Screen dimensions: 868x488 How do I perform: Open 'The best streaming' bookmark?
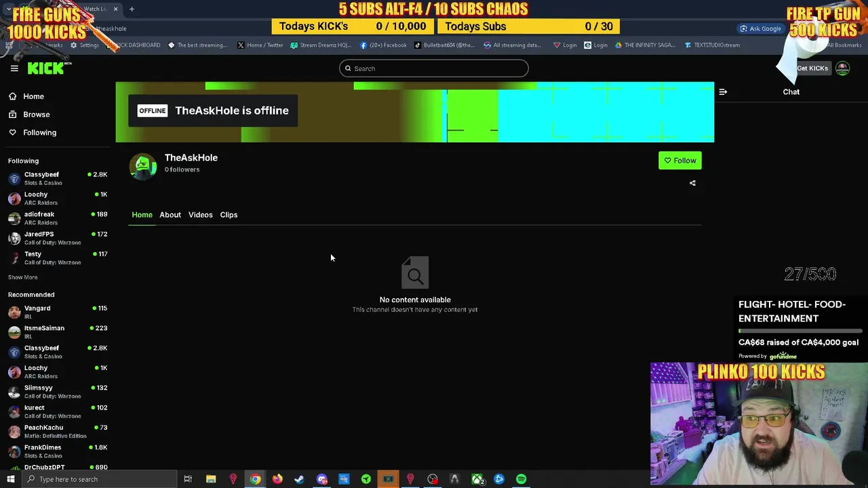click(197, 45)
